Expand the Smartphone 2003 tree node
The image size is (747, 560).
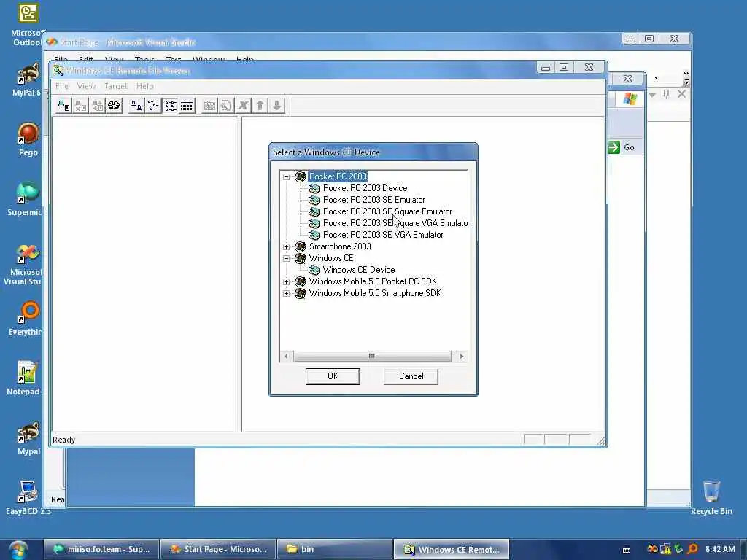click(x=286, y=246)
